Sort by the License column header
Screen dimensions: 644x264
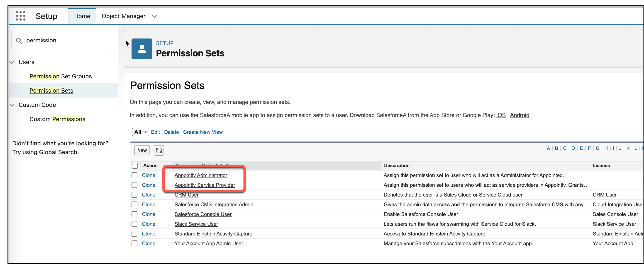coord(601,166)
